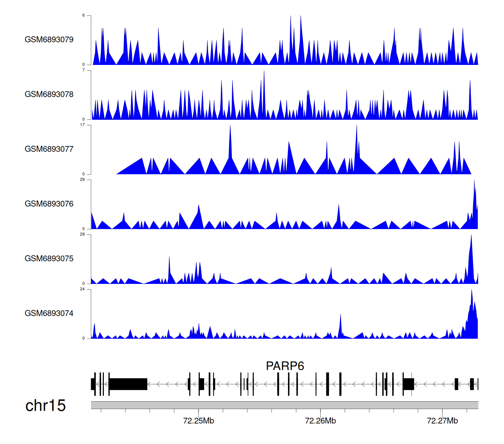The image size is (504, 444).
Task: Click the PARP6 gene name
Action: (285, 366)
